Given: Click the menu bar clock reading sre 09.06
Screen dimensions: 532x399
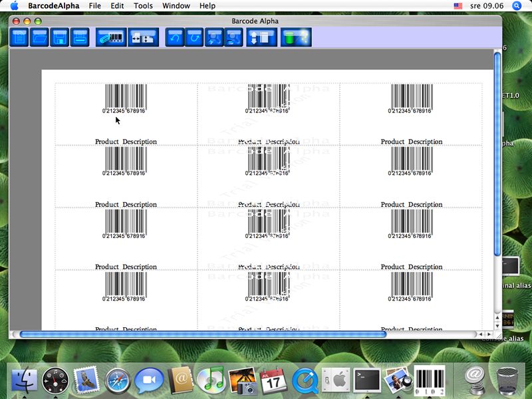Looking at the screenshot, I should [487, 6].
